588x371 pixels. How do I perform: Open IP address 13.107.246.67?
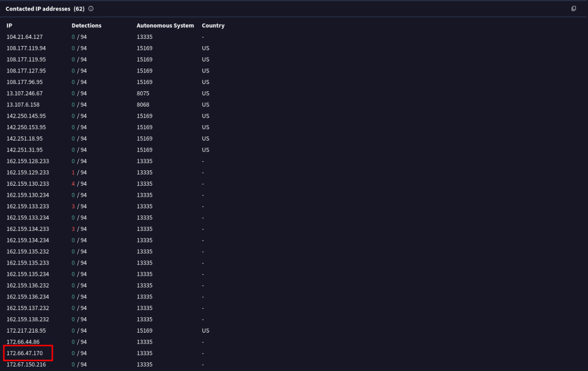24,93
